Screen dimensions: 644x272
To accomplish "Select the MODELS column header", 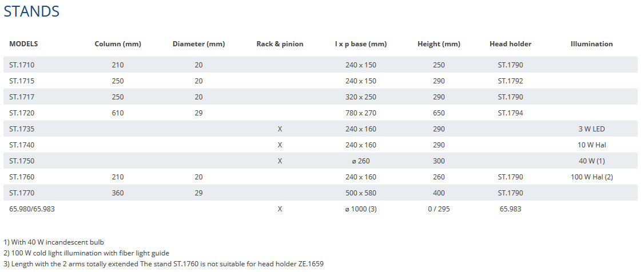I will point(24,44).
